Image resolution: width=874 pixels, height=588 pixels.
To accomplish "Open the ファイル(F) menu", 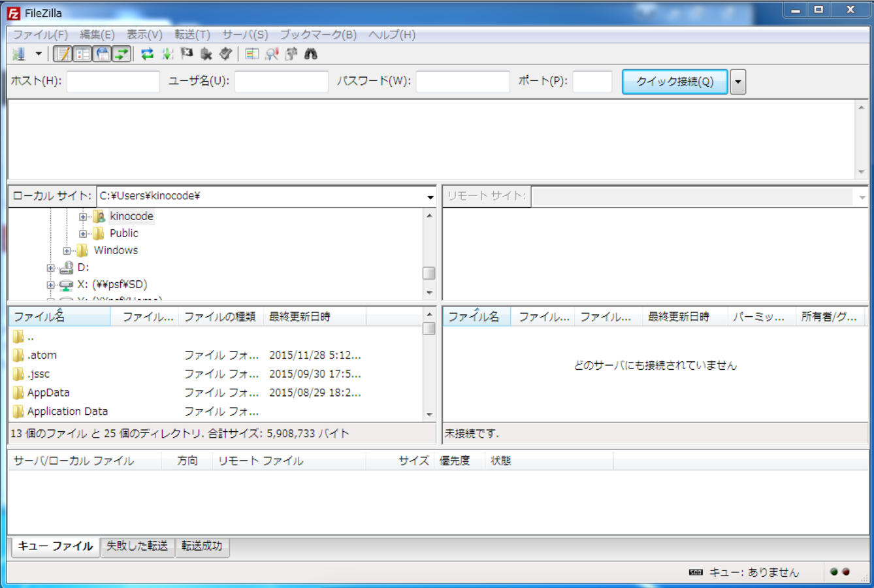I will tap(40, 35).
